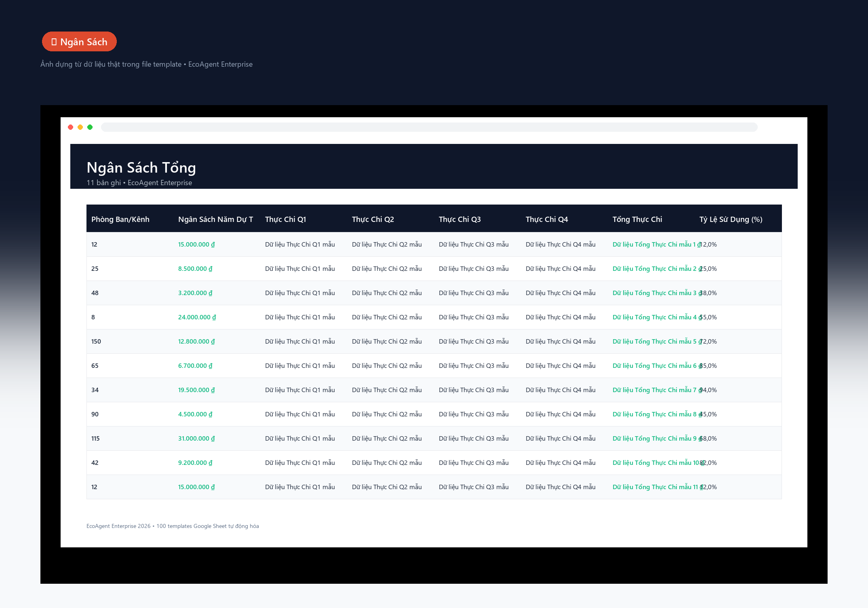Viewport: 868px width, 608px height.
Task: Click the Thực Chi Q1 column header
Action: [286, 220]
